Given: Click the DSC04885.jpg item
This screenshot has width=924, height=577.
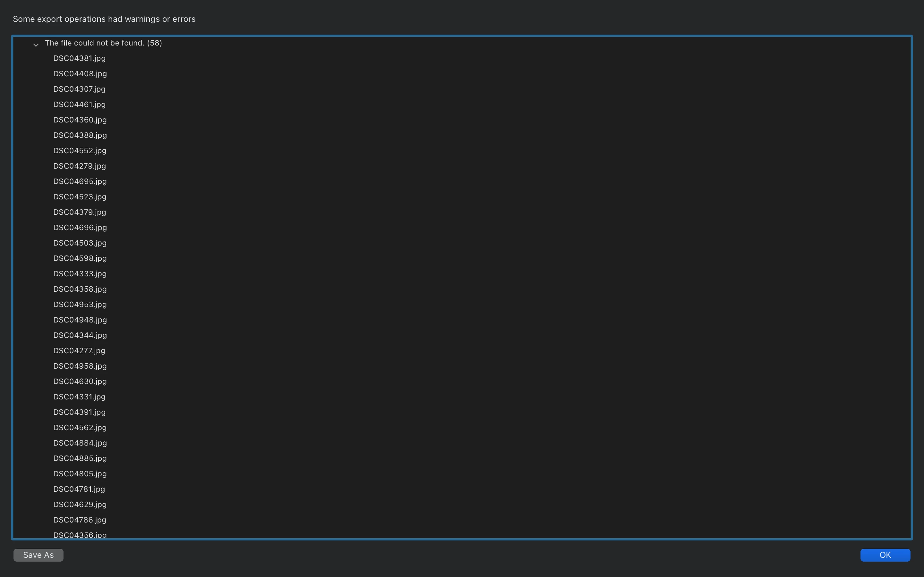Looking at the screenshot, I should coord(80,458).
